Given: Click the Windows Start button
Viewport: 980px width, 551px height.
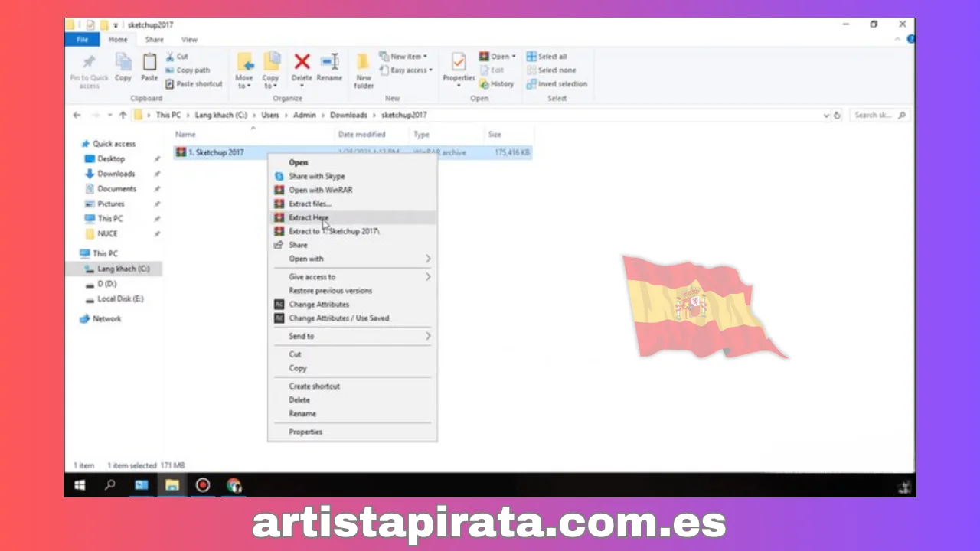Looking at the screenshot, I should (x=80, y=485).
